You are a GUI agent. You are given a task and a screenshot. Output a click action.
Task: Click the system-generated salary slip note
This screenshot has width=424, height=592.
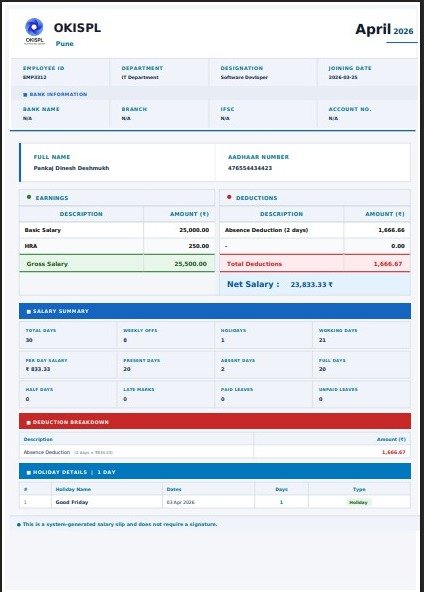coord(120,524)
